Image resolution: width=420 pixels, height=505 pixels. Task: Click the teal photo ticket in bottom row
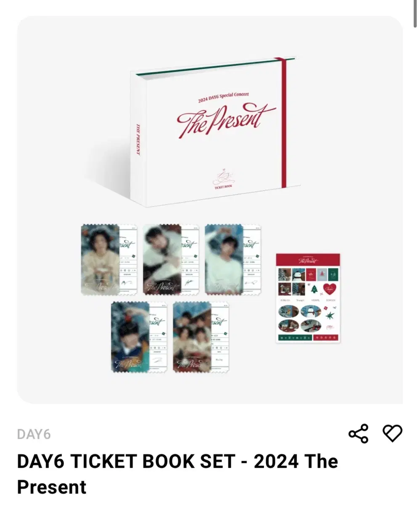click(139, 337)
